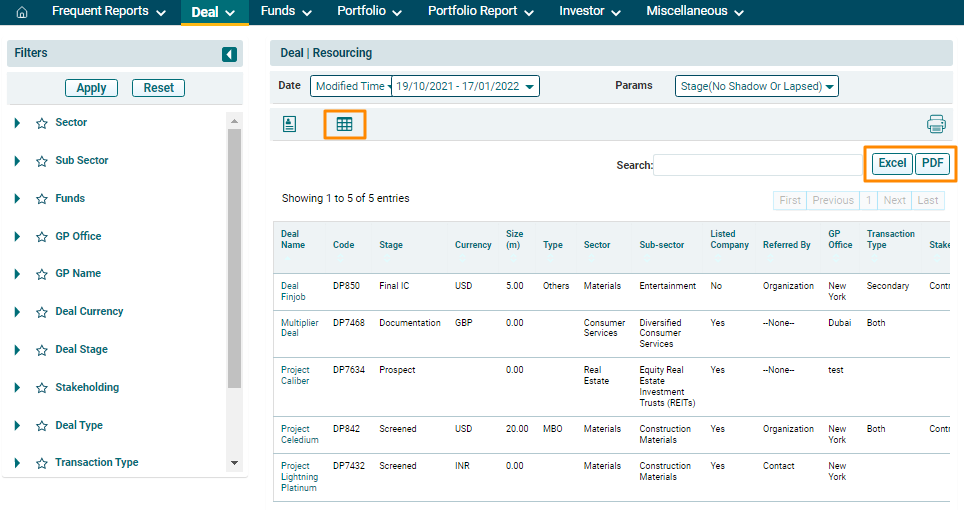Star the GP Office filter
The height and width of the screenshot is (510, 964).
tap(42, 237)
